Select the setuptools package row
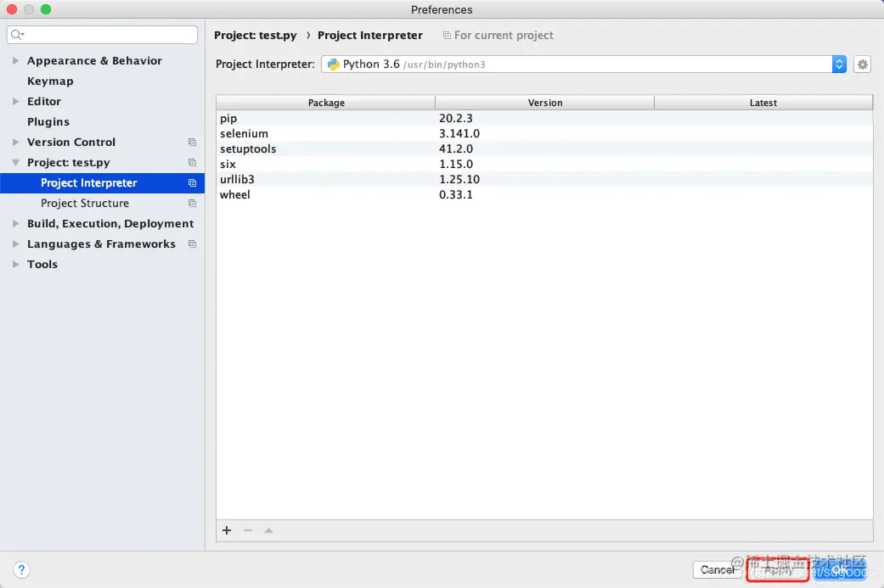The height and width of the screenshot is (588, 884). tap(544, 148)
